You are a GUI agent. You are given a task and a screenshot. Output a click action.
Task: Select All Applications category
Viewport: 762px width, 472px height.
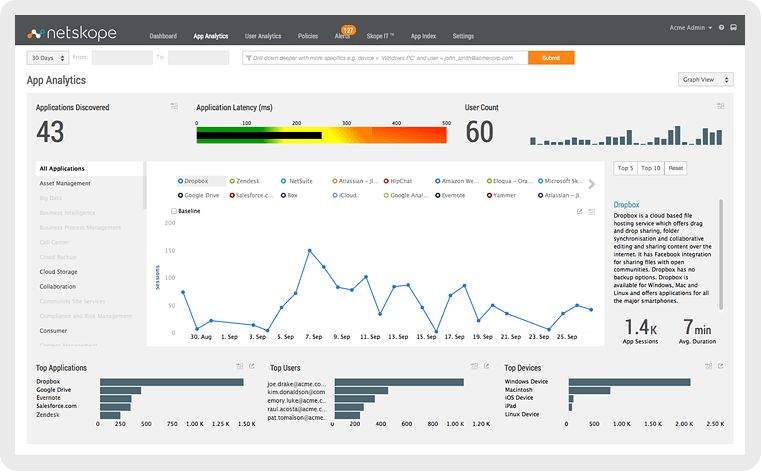(89, 169)
